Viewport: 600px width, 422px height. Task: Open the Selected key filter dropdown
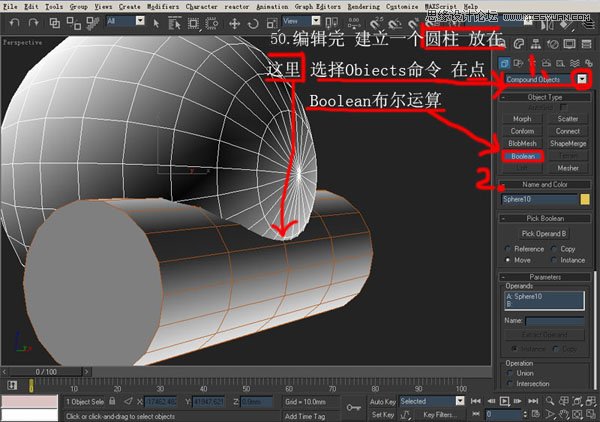[460, 401]
